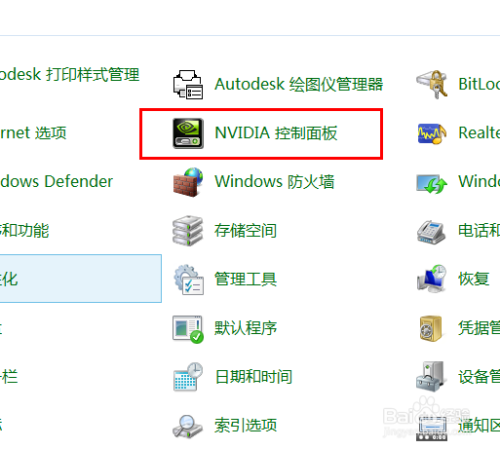The height and width of the screenshot is (449, 500).
Task: Open the 凭据管理器 safe icon
Action: (x=431, y=329)
